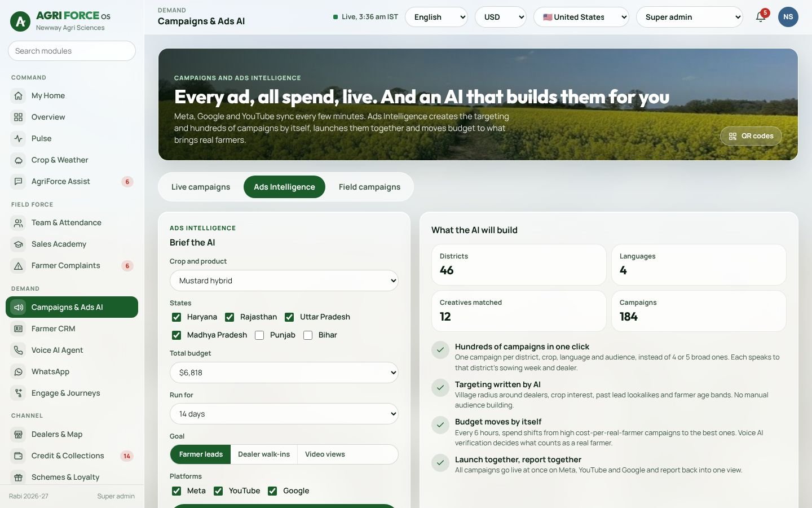Open Voice AI Agent module
The height and width of the screenshot is (508, 812).
(72, 351)
